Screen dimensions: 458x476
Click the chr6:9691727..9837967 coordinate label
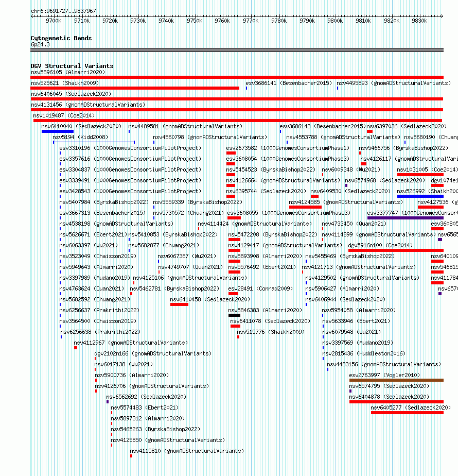click(x=63, y=11)
